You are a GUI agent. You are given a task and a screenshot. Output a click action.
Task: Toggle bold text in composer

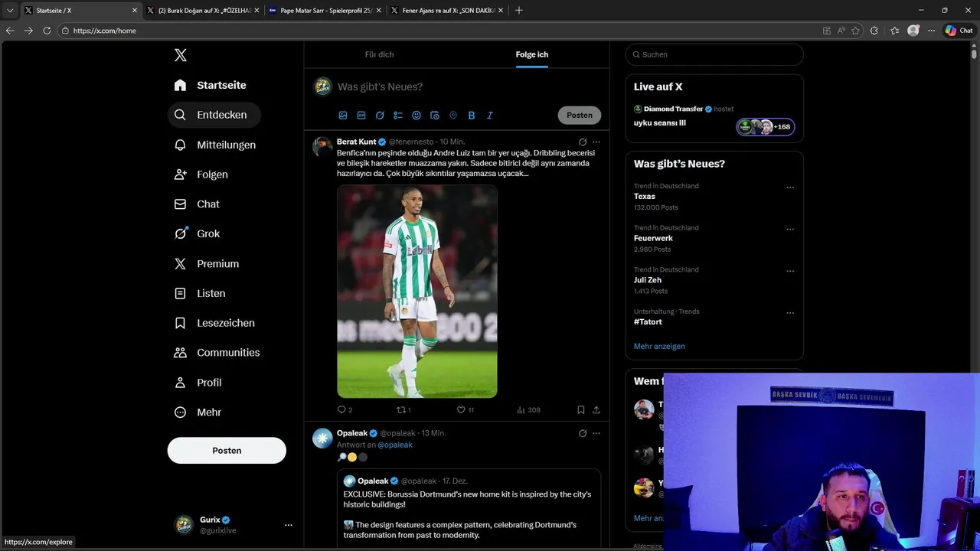point(472,116)
